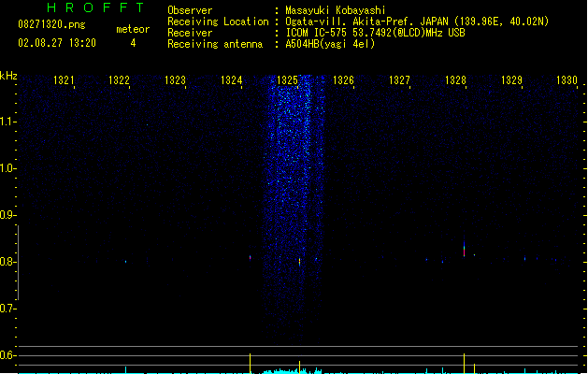Click the 'Receiving Location' label
The height and width of the screenshot is (374, 588).
218,22
